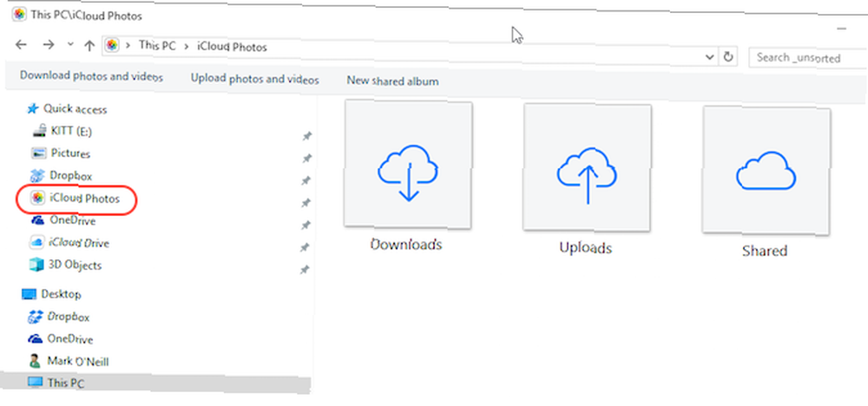Click OneDrive cloud icon under Quick access
The height and width of the screenshot is (406, 868).
(x=37, y=220)
